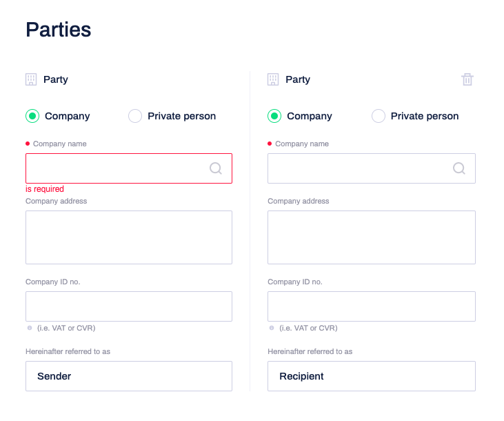Click search icon in second Company name field

pyautogui.click(x=459, y=168)
